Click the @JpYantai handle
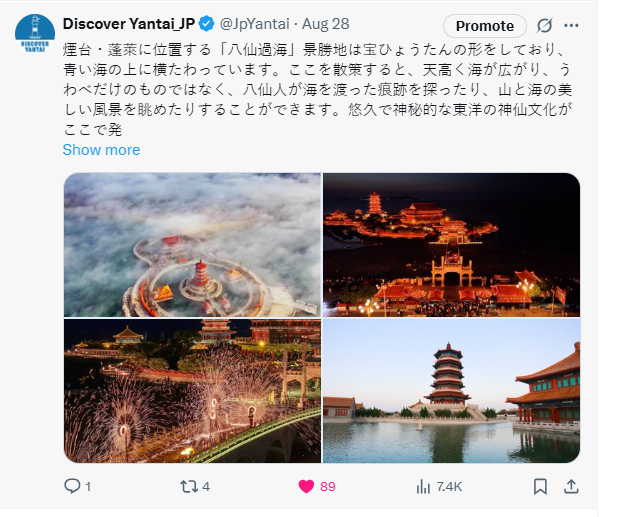The height and width of the screenshot is (517, 618). click(x=255, y=24)
